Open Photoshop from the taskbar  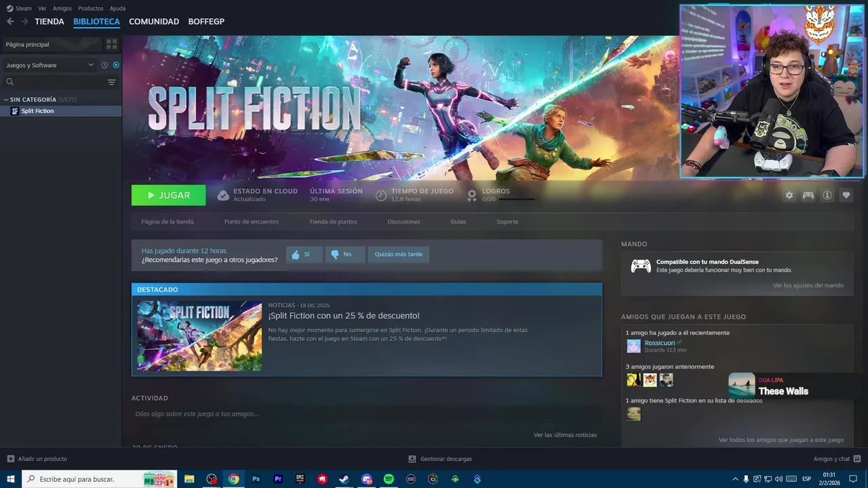(256, 479)
